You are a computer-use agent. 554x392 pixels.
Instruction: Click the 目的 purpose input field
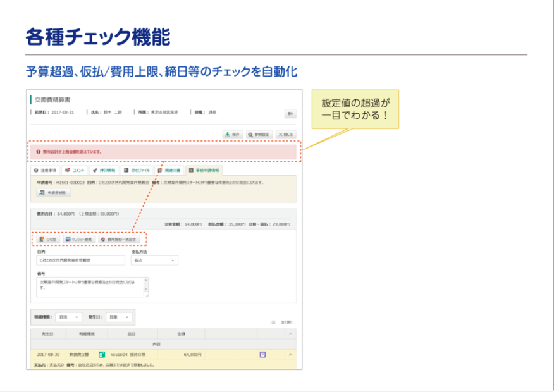click(81, 260)
